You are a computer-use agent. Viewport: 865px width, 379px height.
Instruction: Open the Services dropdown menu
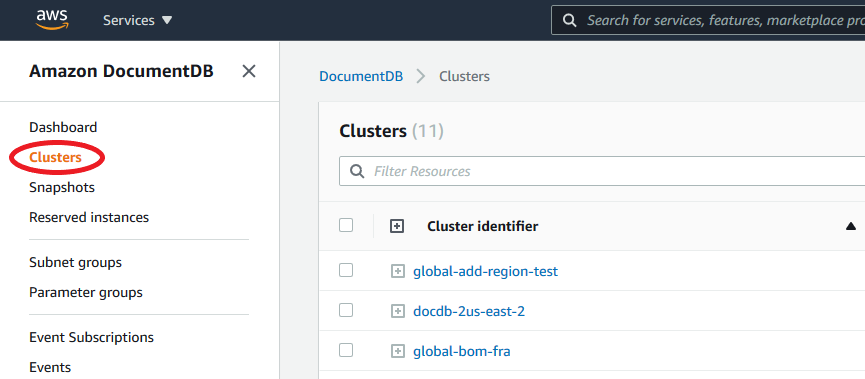[138, 20]
